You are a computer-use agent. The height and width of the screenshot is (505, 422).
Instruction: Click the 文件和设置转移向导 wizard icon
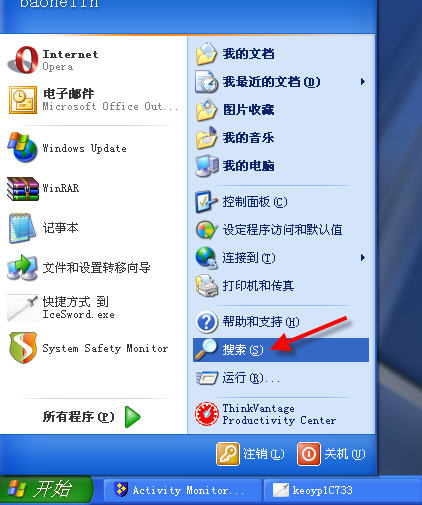23,268
